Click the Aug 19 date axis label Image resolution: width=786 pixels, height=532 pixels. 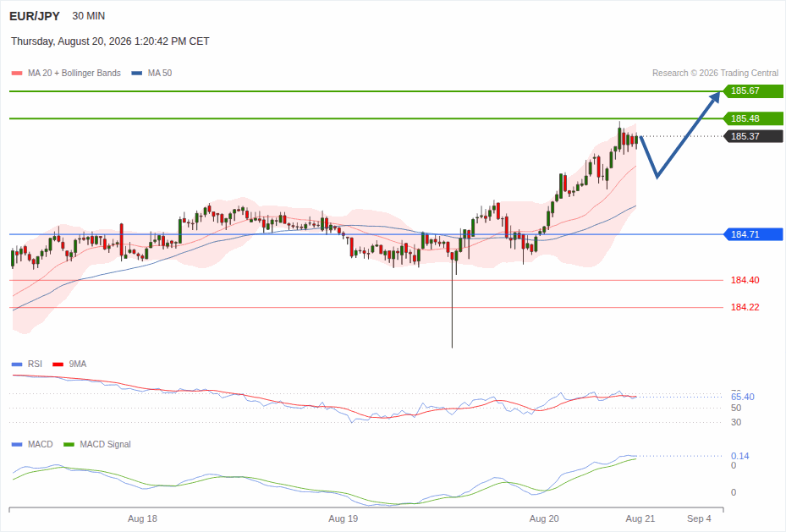click(344, 518)
